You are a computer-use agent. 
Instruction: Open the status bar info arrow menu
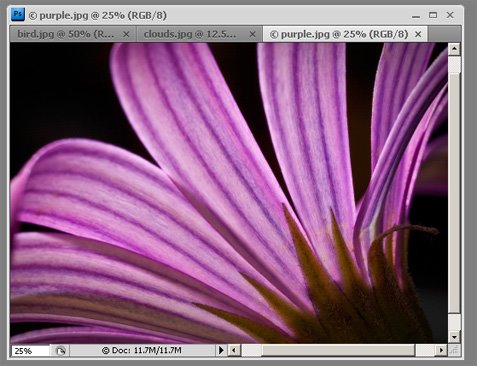(x=221, y=350)
